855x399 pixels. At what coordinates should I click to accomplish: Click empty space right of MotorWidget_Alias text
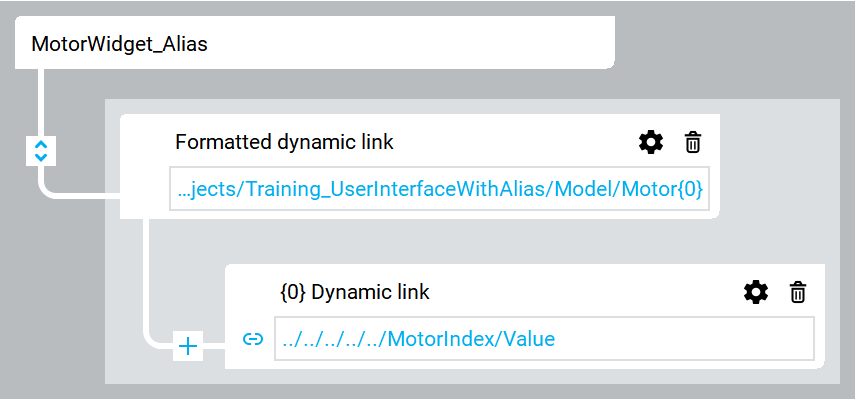pyautogui.click(x=409, y=43)
